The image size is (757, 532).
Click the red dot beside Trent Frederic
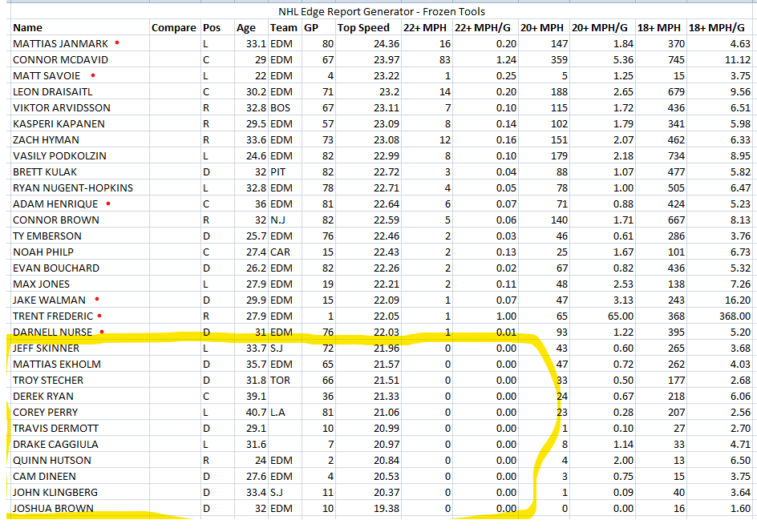(99, 315)
